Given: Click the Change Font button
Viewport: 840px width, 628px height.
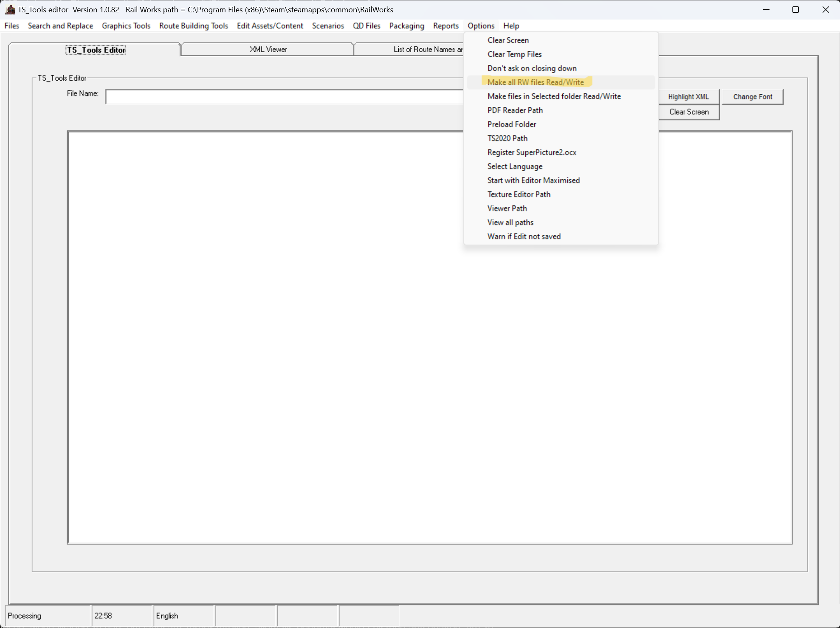Looking at the screenshot, I should coord(752,97).
